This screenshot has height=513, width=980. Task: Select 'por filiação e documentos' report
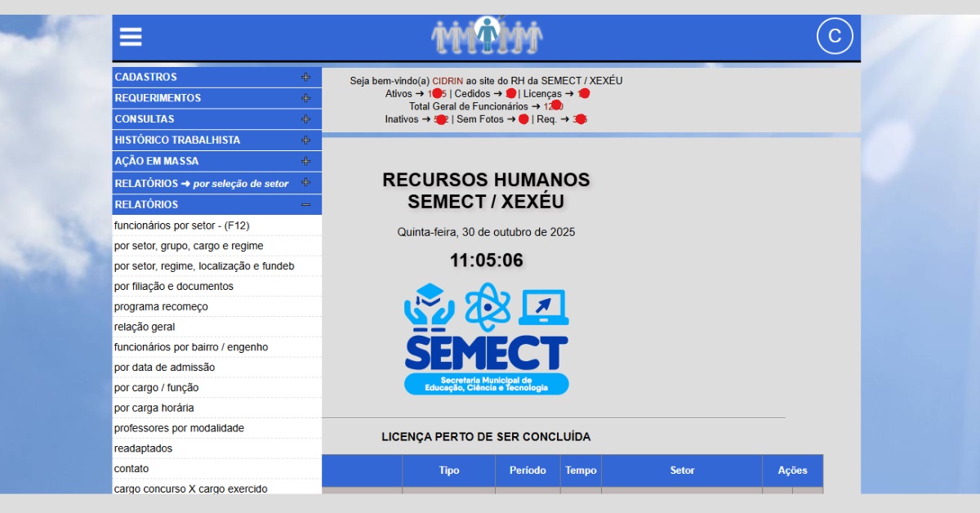tap(174, 287)
